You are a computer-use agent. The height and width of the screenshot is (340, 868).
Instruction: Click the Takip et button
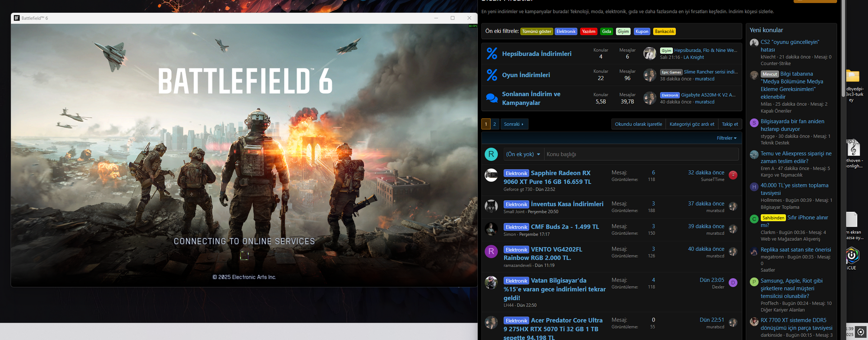point(730,124)
